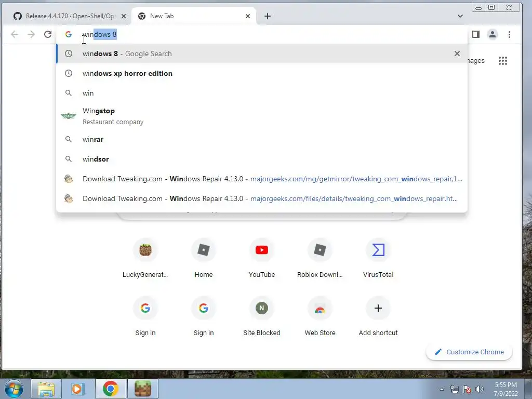Image resolution: width=532 pixels, height=399 pixels.
Task: Open majorgeeks files/details Windows Repair suggestion
Action: pyautogui.click(x=262, y=198)
